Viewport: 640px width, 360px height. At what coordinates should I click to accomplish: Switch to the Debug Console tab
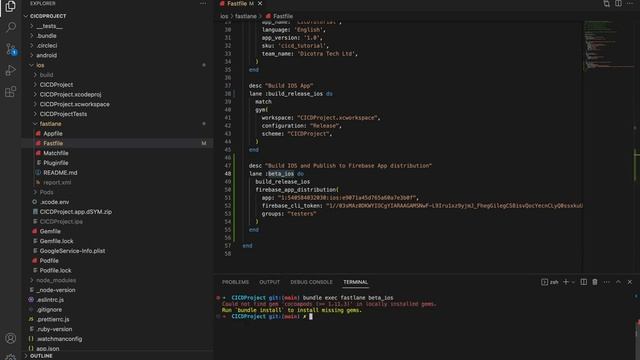click(x=311, y=282)
